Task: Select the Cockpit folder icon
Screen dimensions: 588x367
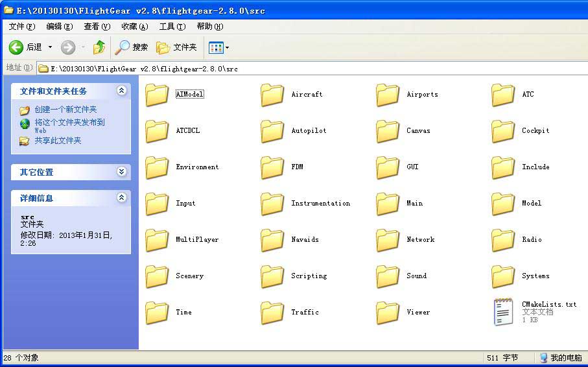Action: click(503, 132)
